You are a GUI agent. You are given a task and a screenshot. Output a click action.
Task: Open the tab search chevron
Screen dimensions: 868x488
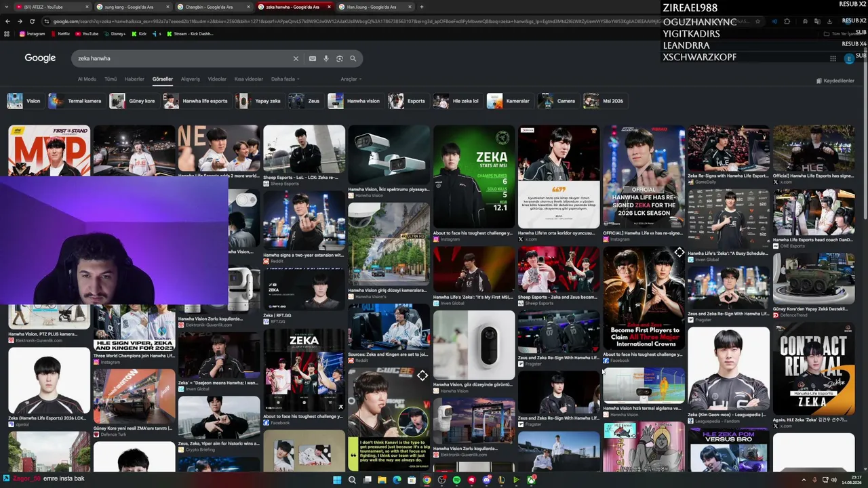click(x=7, y=7)
